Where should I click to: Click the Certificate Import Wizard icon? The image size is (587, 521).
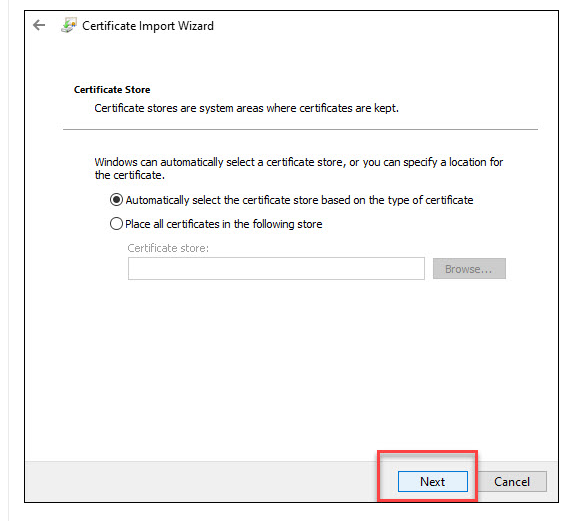[69, 25]
